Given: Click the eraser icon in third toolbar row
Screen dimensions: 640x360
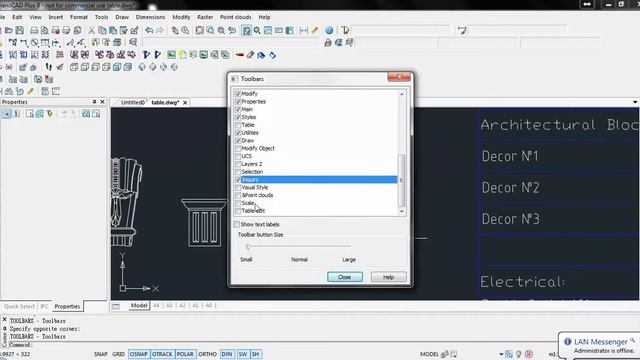Looking at the screenshot, I should pos(250,55).
